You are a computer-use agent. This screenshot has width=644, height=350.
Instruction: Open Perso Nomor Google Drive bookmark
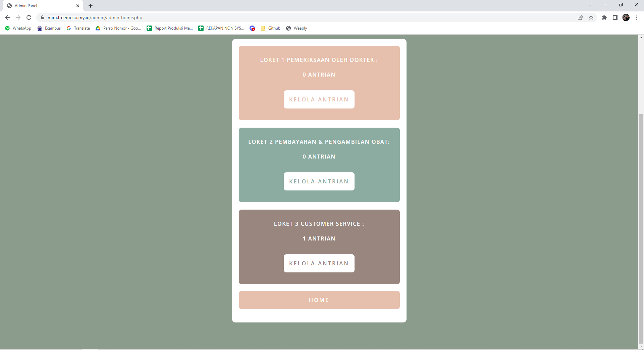tap(118, 28)
